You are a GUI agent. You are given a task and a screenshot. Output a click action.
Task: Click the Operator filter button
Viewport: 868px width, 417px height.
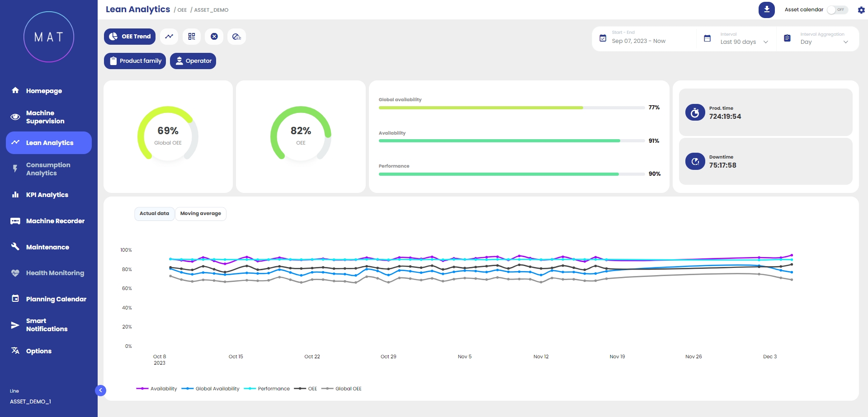click(193, 61)
